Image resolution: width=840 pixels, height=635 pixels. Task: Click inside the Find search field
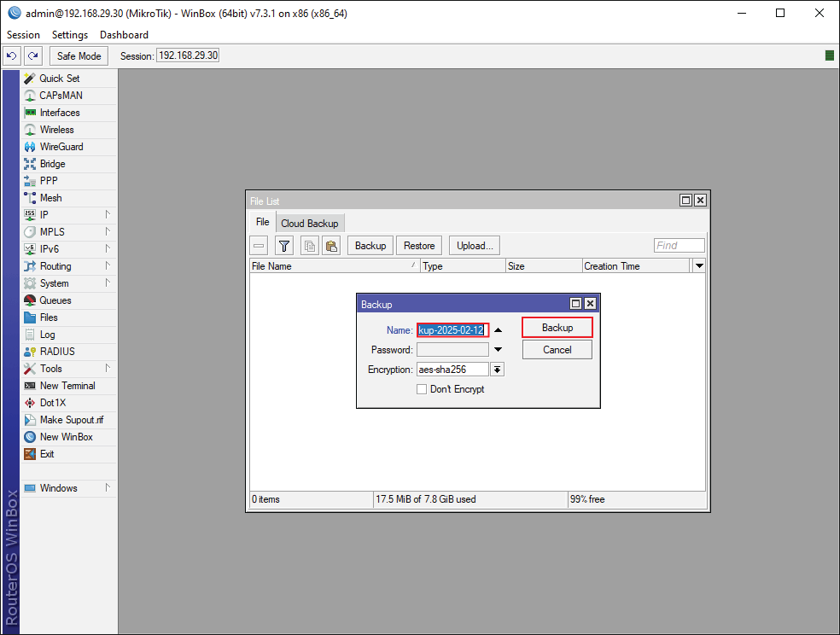point(679,245)
